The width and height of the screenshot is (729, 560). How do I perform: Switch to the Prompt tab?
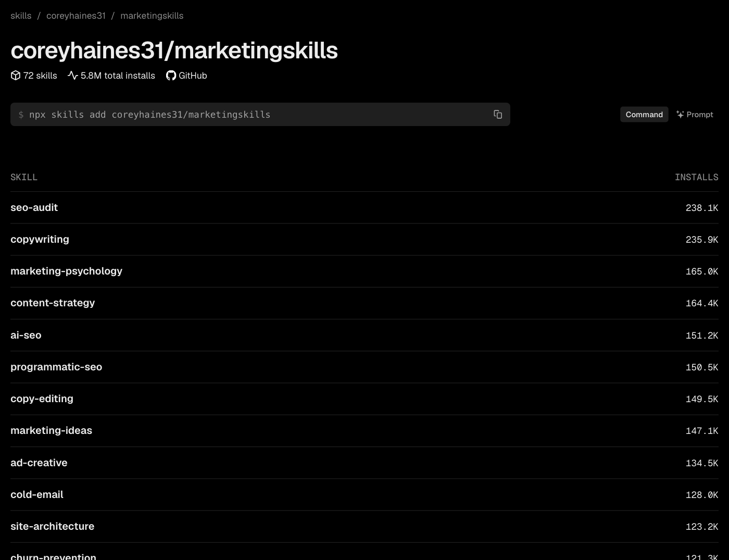[x=695, y=115]
